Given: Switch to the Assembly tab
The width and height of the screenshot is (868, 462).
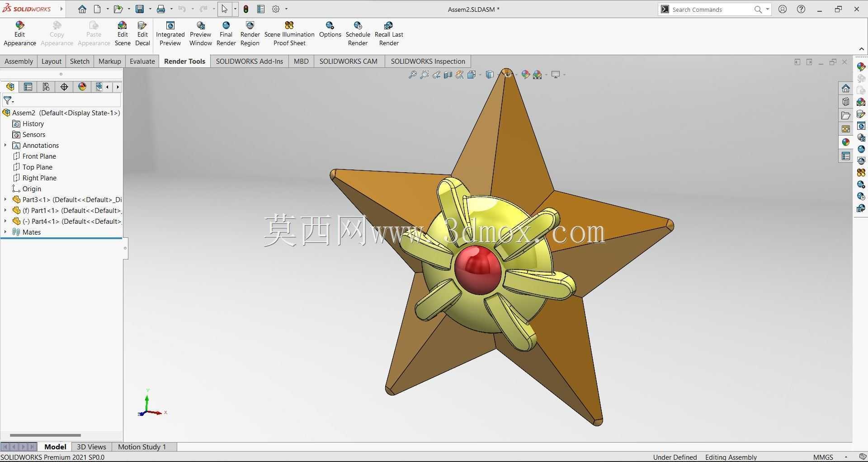Looking at the screenshot, I should pos(19,61).
